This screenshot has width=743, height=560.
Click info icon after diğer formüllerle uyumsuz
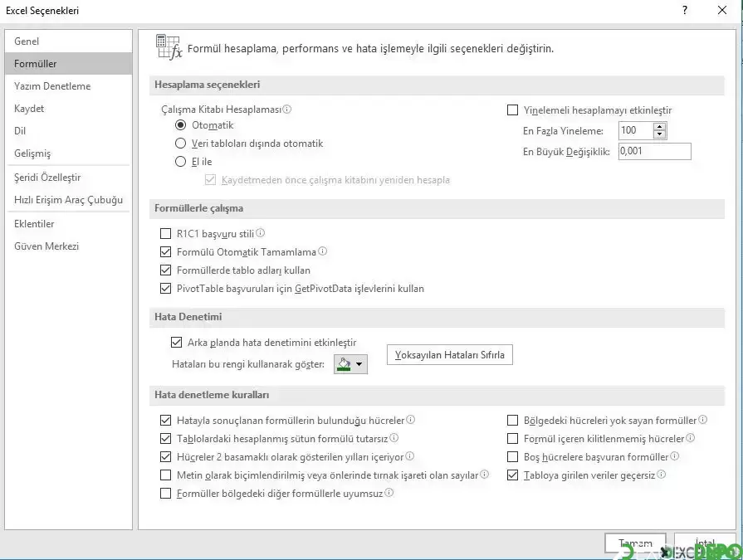click(389, 493)
